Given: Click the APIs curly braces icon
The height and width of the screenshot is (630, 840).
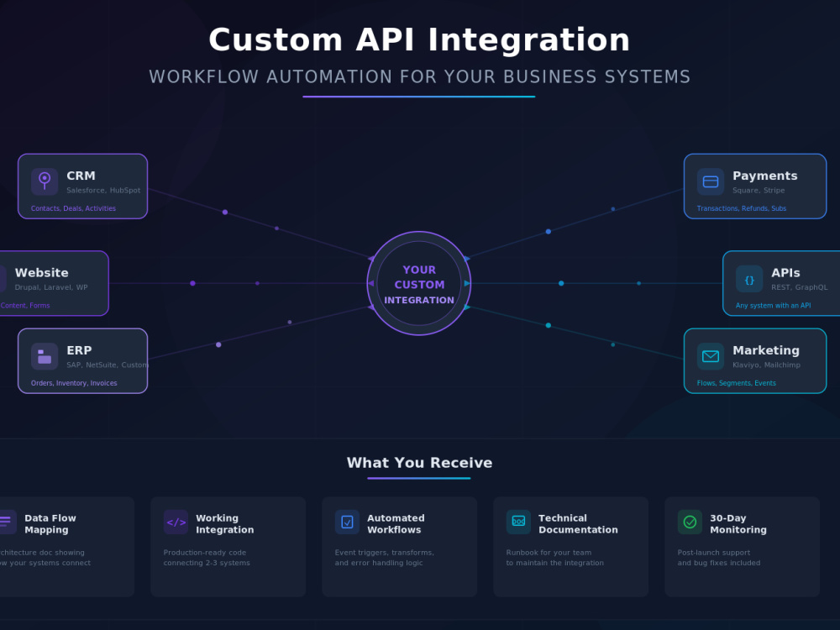Looking at the screenshot, I should point(749,279).
